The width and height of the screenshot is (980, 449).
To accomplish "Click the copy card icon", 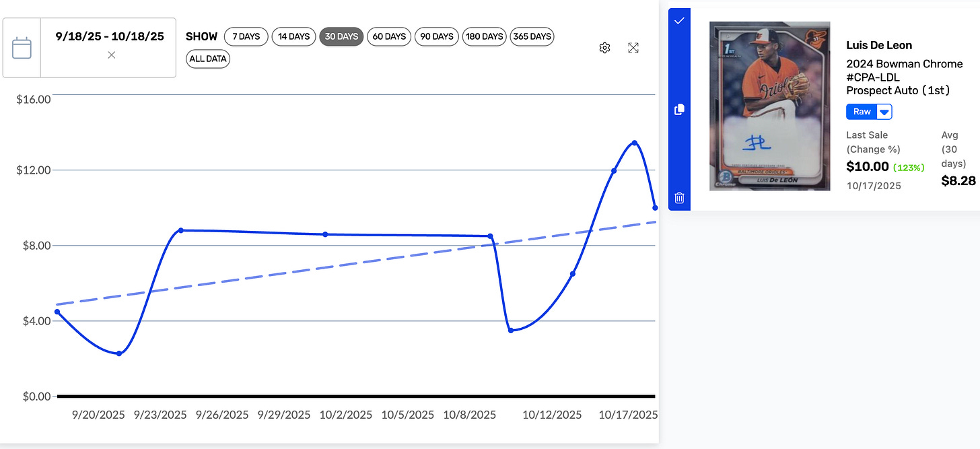I will [x=679, y=109].
